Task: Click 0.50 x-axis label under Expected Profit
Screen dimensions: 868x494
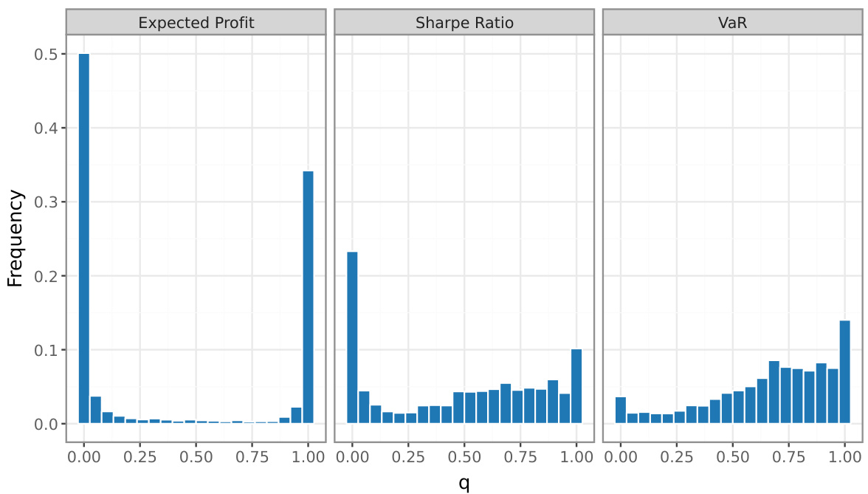Action: pyautogui.click(x=196, y=456)
